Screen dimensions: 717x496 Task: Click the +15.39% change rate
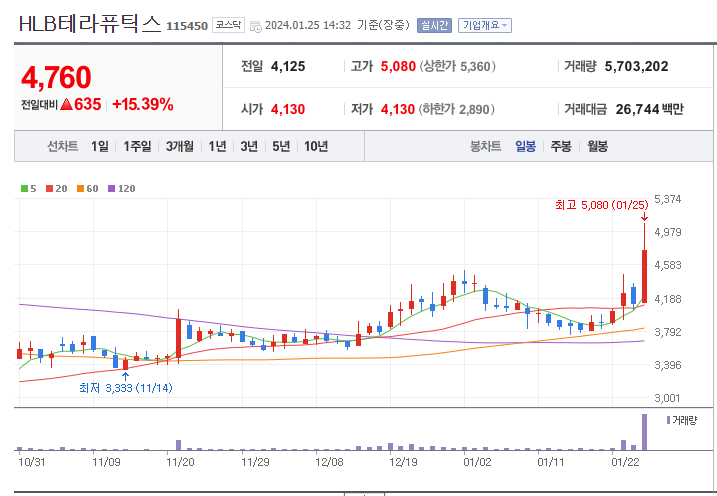(143, 104)
